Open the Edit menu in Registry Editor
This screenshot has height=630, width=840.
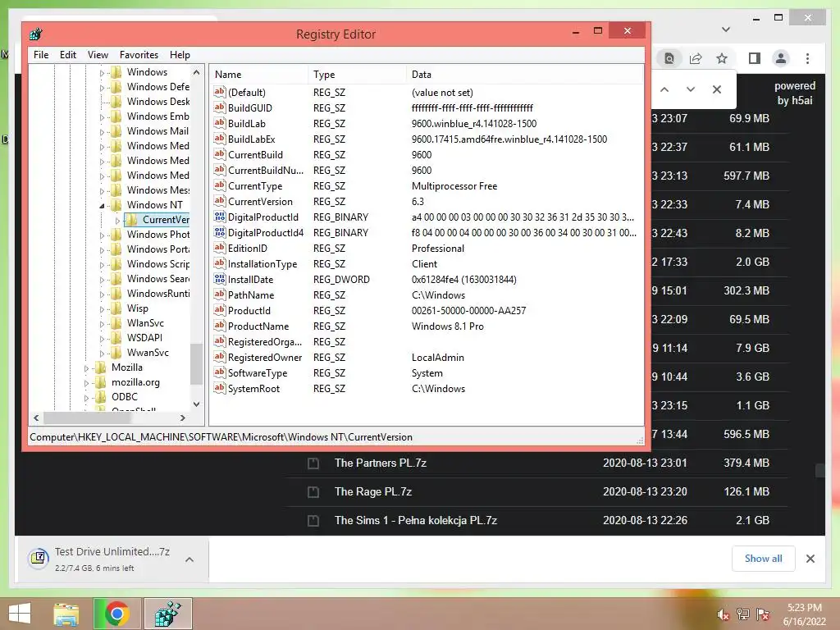point(67,55)
